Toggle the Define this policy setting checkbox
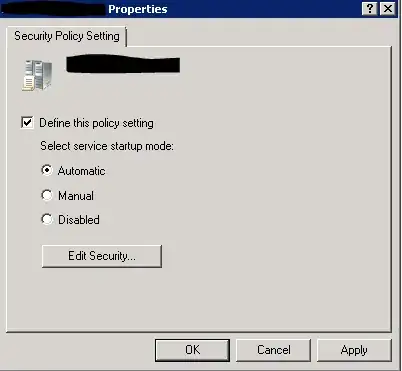Screen dimensions: 402x371 coord(27,122)
